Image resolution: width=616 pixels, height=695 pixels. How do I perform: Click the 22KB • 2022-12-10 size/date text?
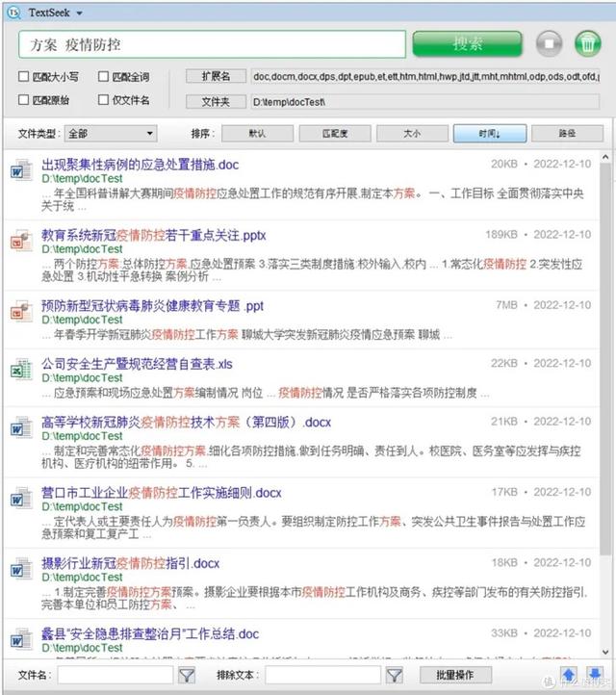(541, 364)
